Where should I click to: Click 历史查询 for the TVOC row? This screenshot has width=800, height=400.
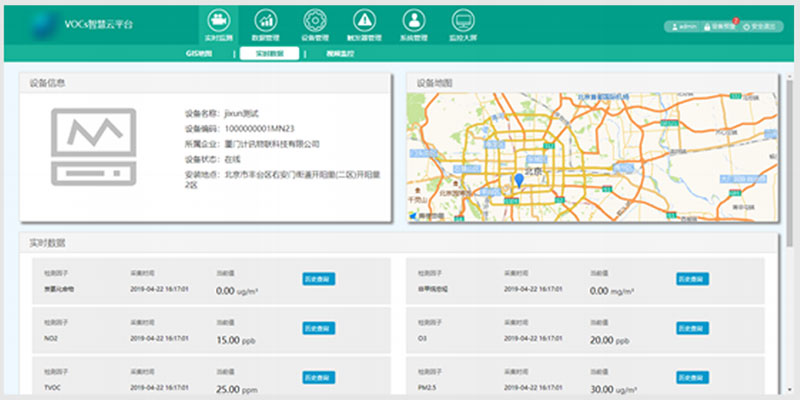[318, 377]
